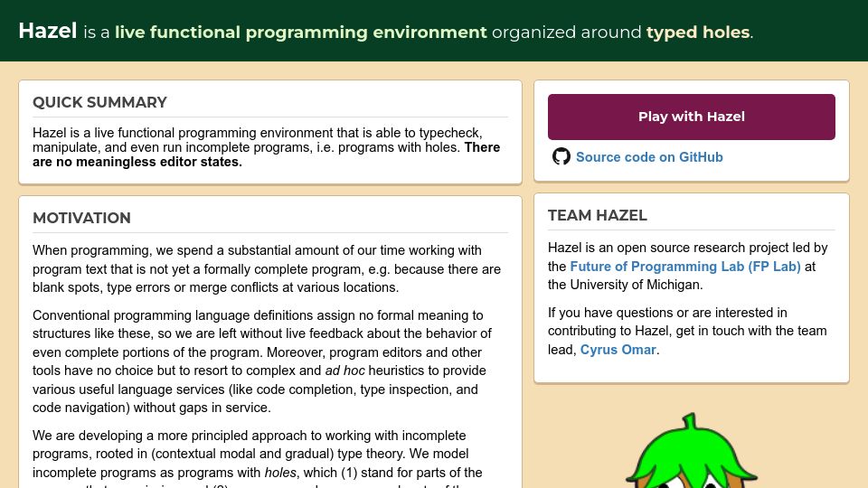Click the 'typed holes' header text
This screenshot has width=868, height=488.
(x=698, y=33)
